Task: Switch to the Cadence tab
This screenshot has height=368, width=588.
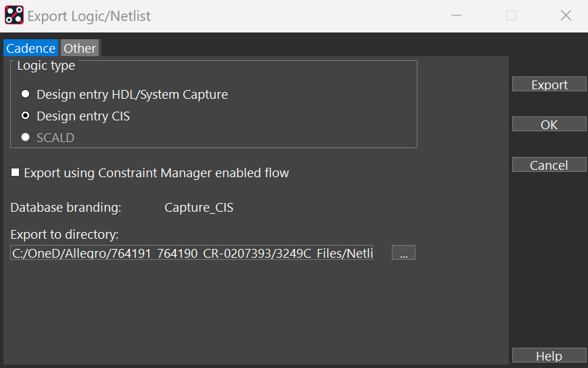Action: click(x=31, y=48)
